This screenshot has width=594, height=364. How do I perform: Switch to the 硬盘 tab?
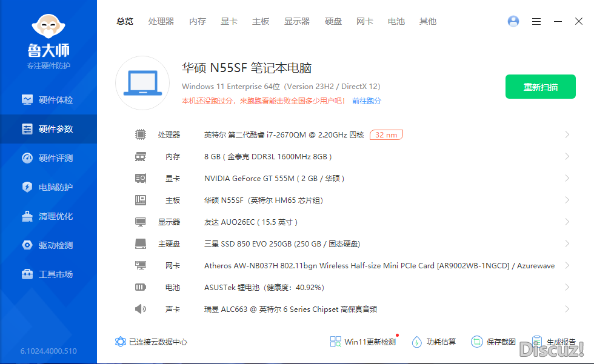[333, 22]
